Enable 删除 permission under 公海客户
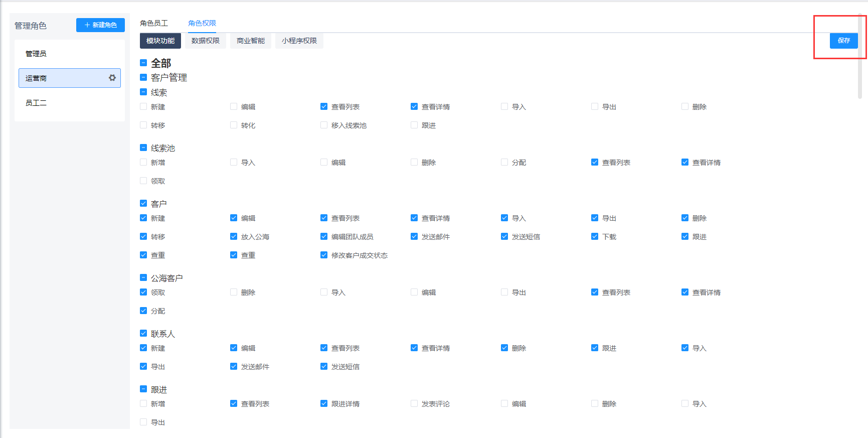The height and width of the screenshot is (438, 868). (x=234, y=293)
